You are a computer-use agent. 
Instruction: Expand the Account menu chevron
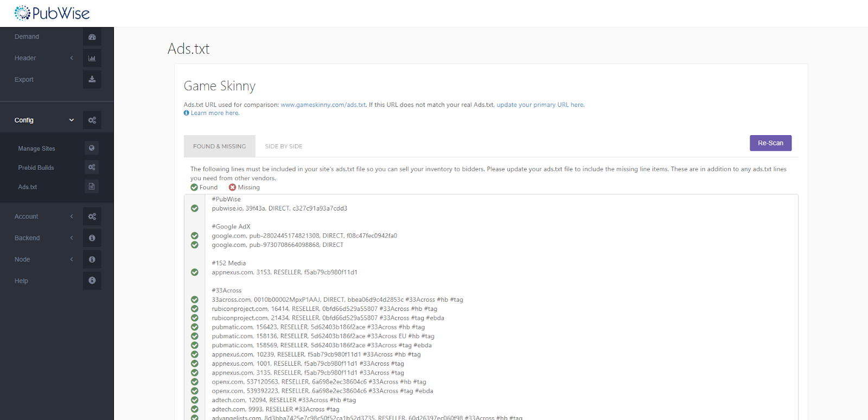point(72,217)
